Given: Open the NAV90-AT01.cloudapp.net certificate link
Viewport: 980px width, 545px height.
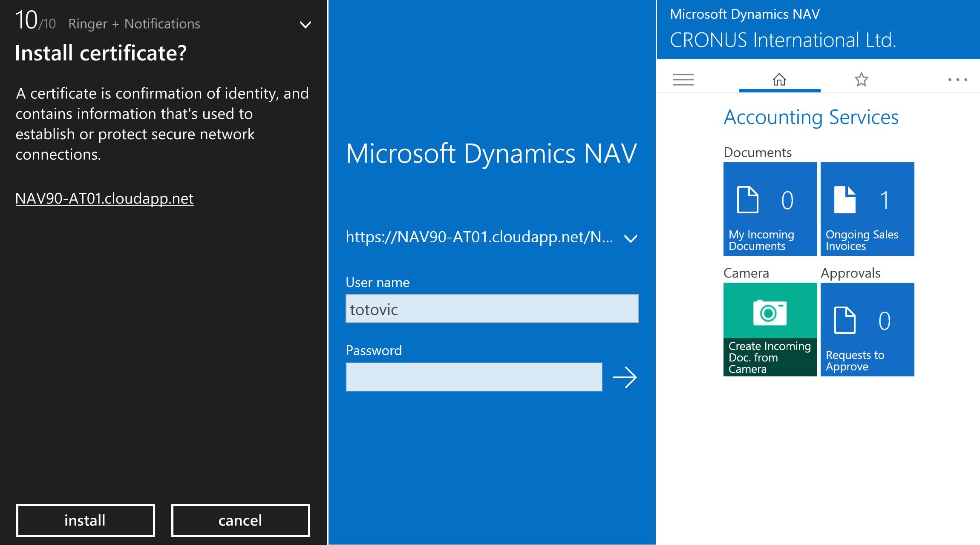Looking at the screenshot, I should (104, 198).
